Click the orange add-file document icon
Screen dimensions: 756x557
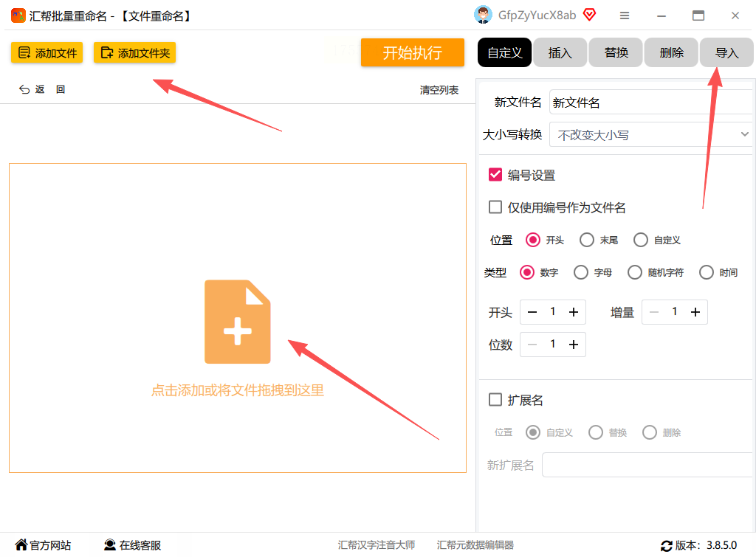(237, 322)
